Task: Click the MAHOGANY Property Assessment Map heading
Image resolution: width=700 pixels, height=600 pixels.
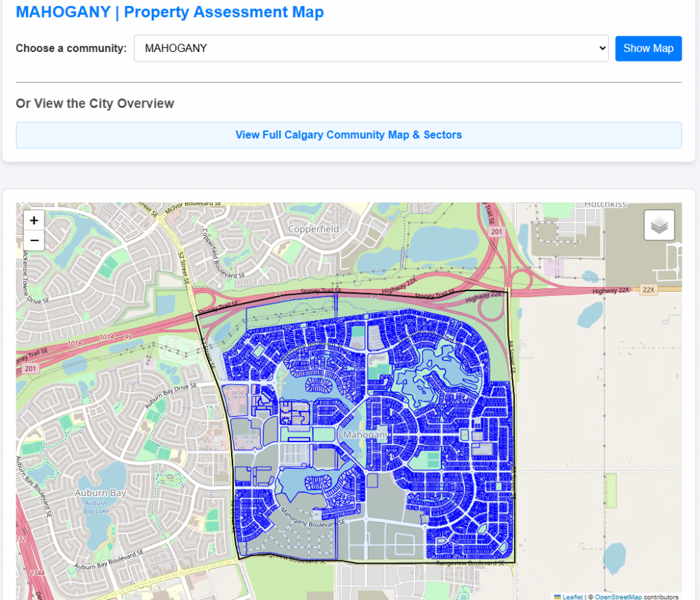Action: click(170, 12)
